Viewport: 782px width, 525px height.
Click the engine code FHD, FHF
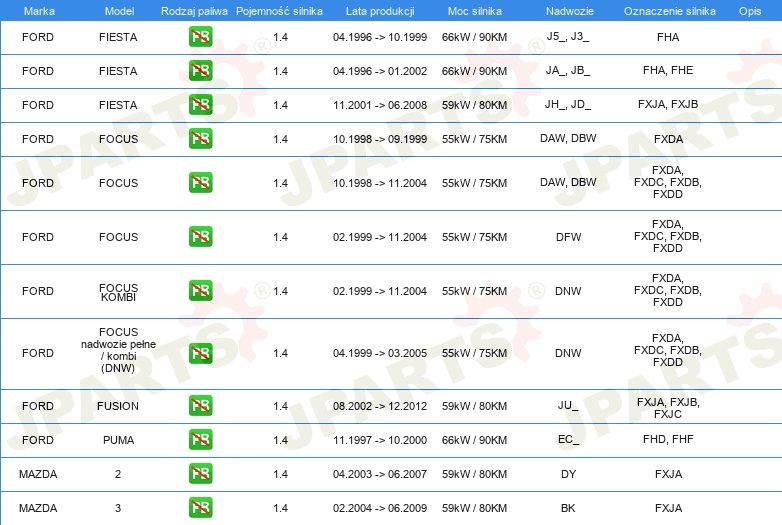tap(668, 439)
